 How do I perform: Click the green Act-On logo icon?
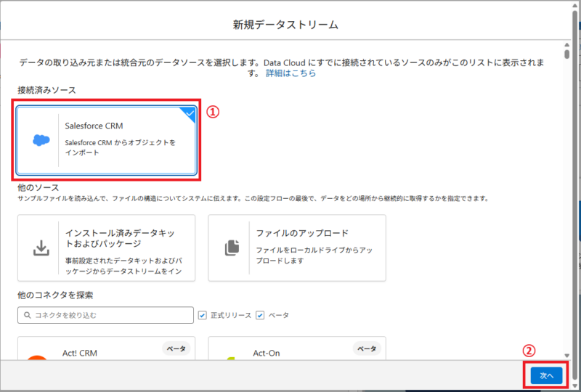click(x=232, y=357)
